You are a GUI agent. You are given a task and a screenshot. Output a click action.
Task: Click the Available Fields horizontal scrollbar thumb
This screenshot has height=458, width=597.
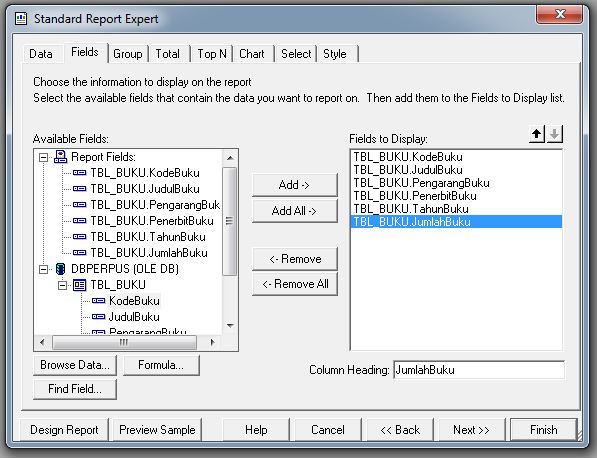pos(124,342)
